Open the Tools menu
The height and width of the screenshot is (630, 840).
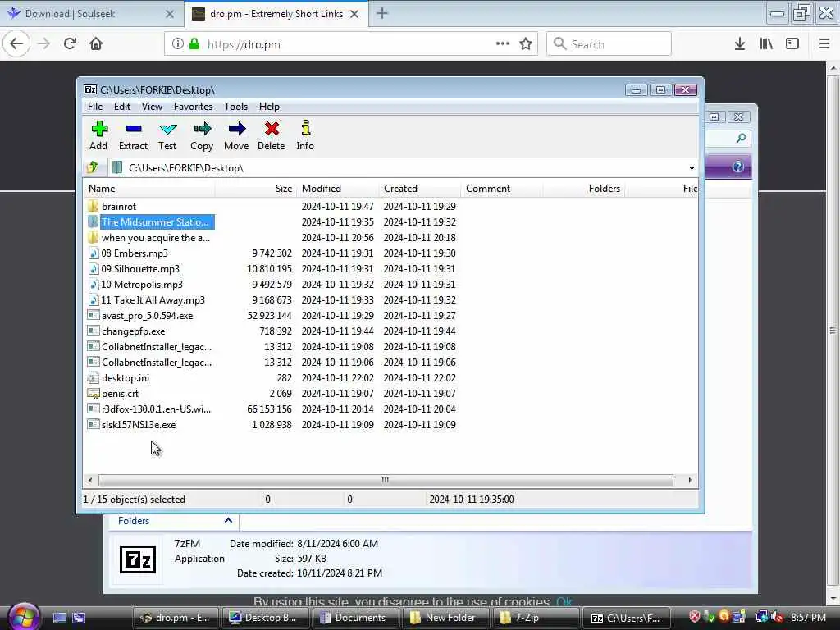click(235, 107)
